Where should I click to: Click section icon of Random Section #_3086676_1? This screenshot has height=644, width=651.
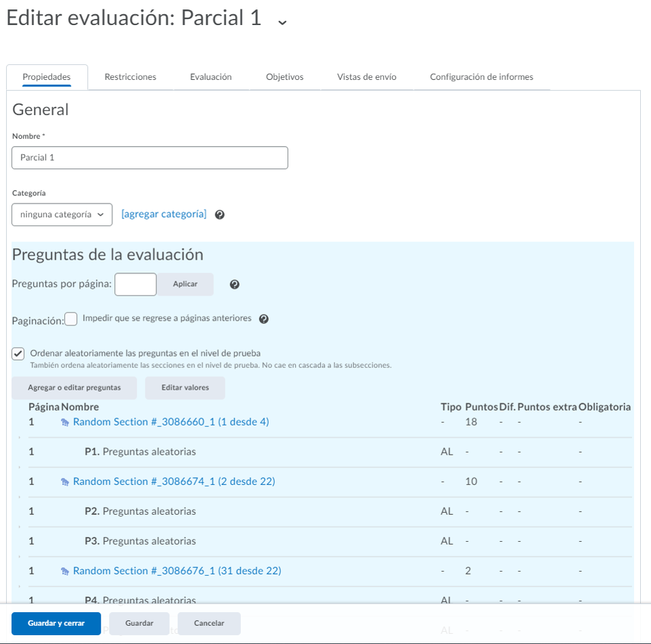(65, 571)
